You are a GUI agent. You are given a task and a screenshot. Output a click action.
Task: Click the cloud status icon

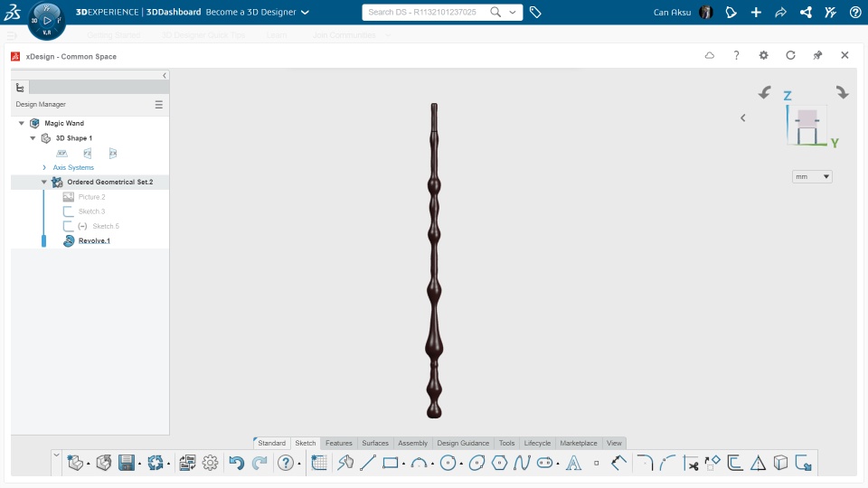709,55
